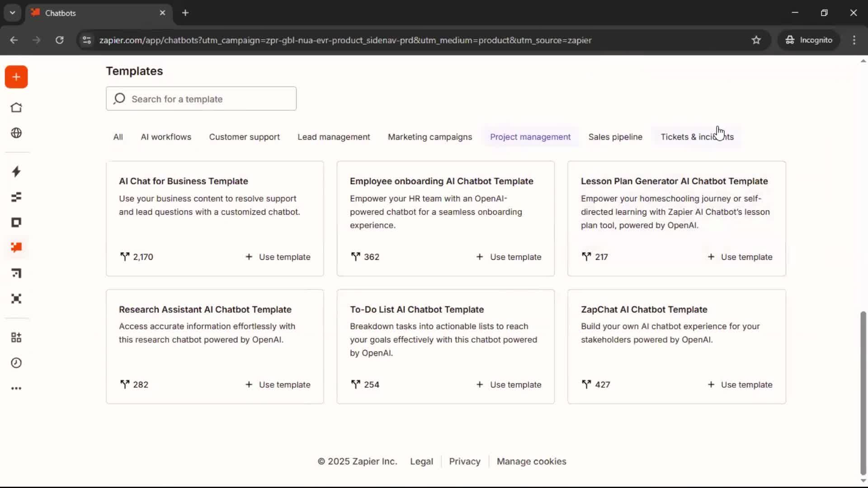Use the ZapChat AI Chatbot template
Viewport: 868px width, 488px height.
click(740, 385)
